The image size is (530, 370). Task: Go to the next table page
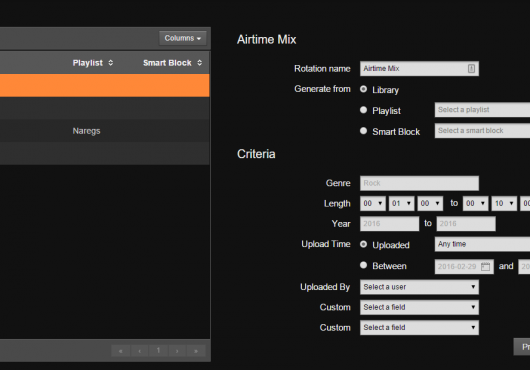(177, 351)
